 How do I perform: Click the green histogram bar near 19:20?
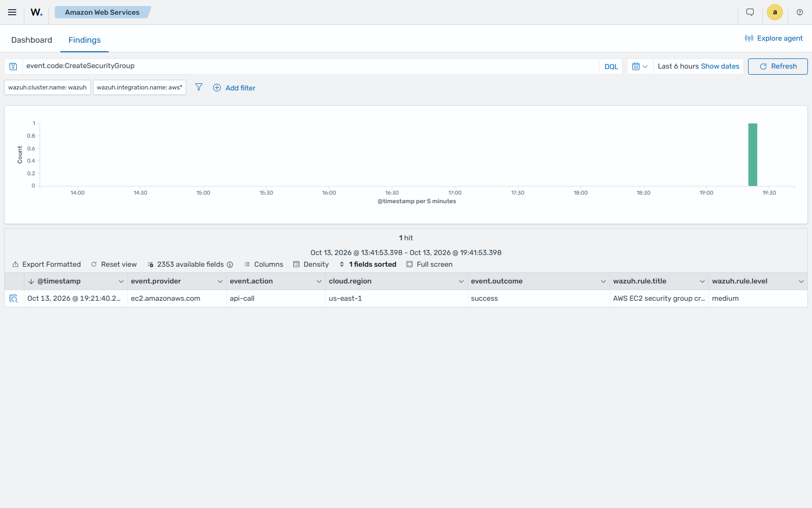click(753, 154)
